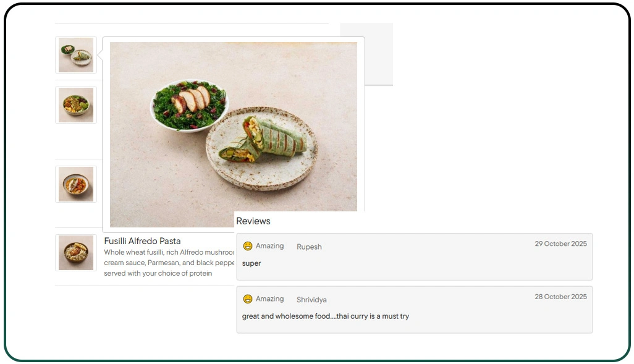This screenshot has width=634, height=364.
Task: Select the Fusilli Alfredo Pasta thumbnail
Action: click(x=75, y=252)
